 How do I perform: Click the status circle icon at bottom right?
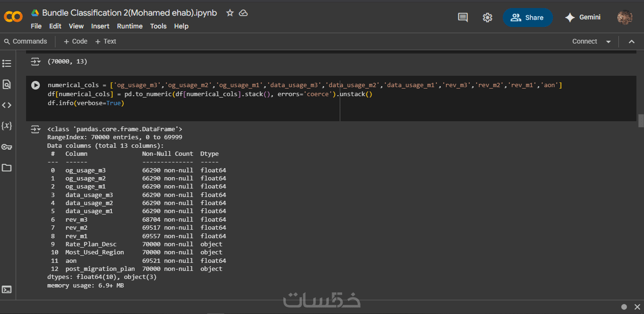624,306
